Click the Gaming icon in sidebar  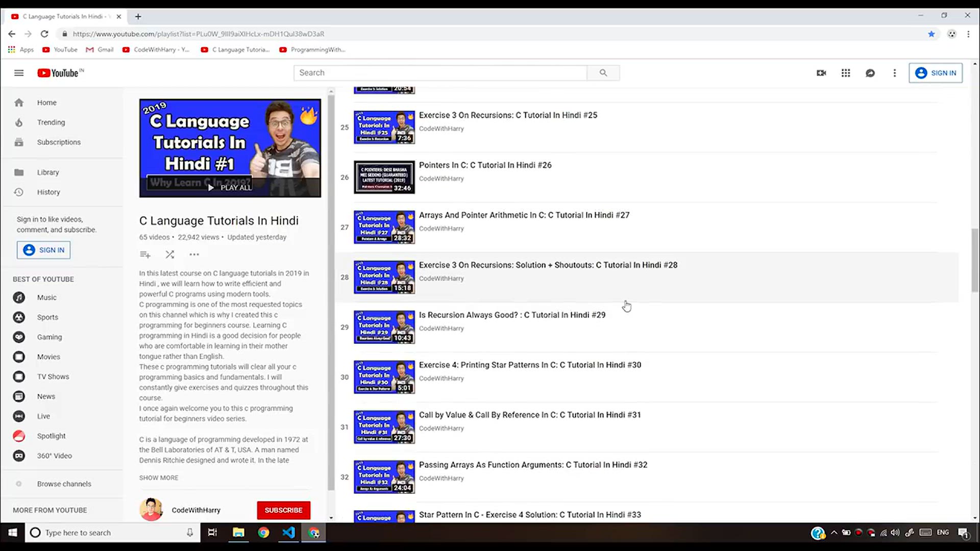[x=19, y=337]
